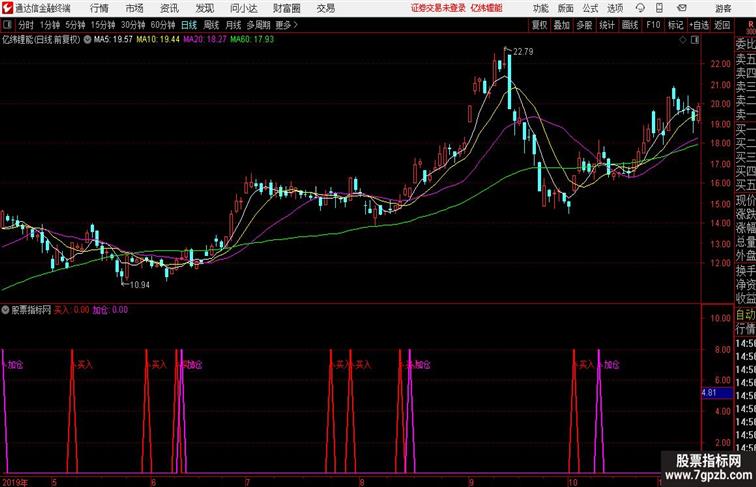Click the 叠加 overlay button

(x=562, y=25)
